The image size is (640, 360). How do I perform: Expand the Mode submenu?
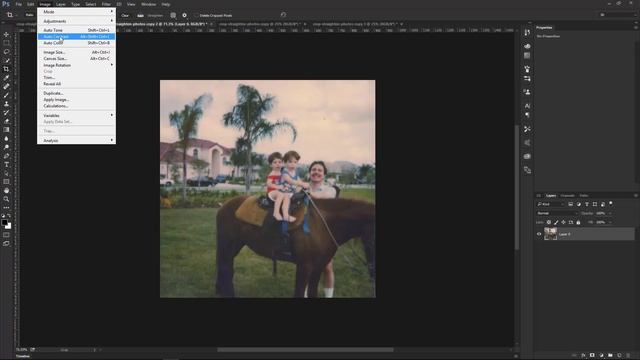(x=76, y=12)
